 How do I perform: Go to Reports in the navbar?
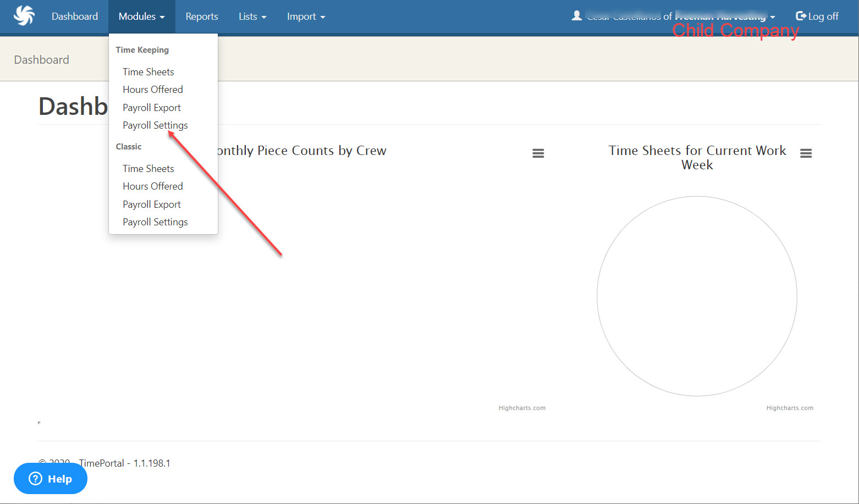(x=202, y=16)
